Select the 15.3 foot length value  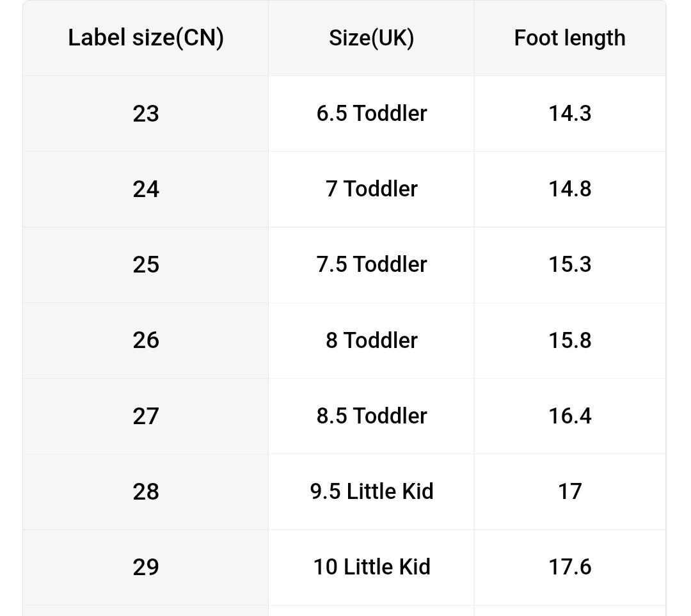(x=569, y=265)
